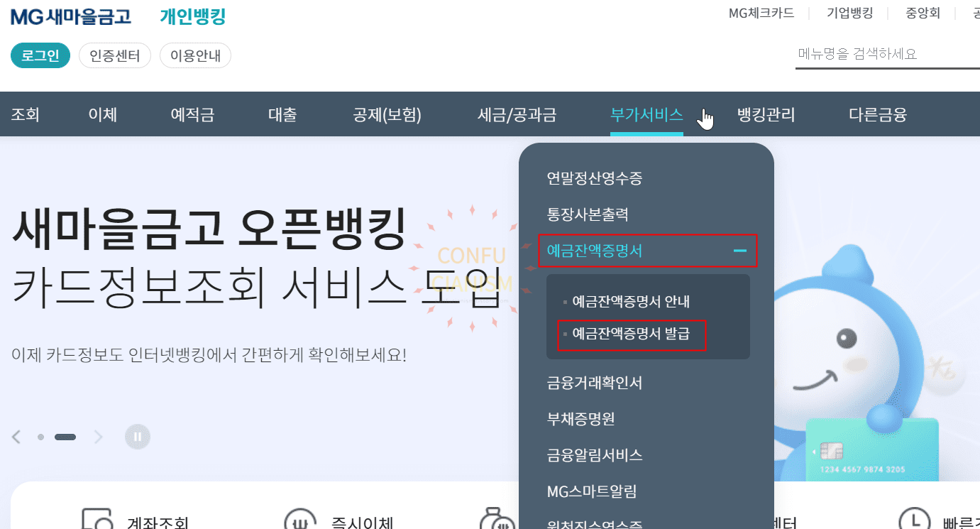980x529 pixels.
Task: Select 통장사본출력 in the submenu
Action: pyautogui.click(x=588, y=214)
